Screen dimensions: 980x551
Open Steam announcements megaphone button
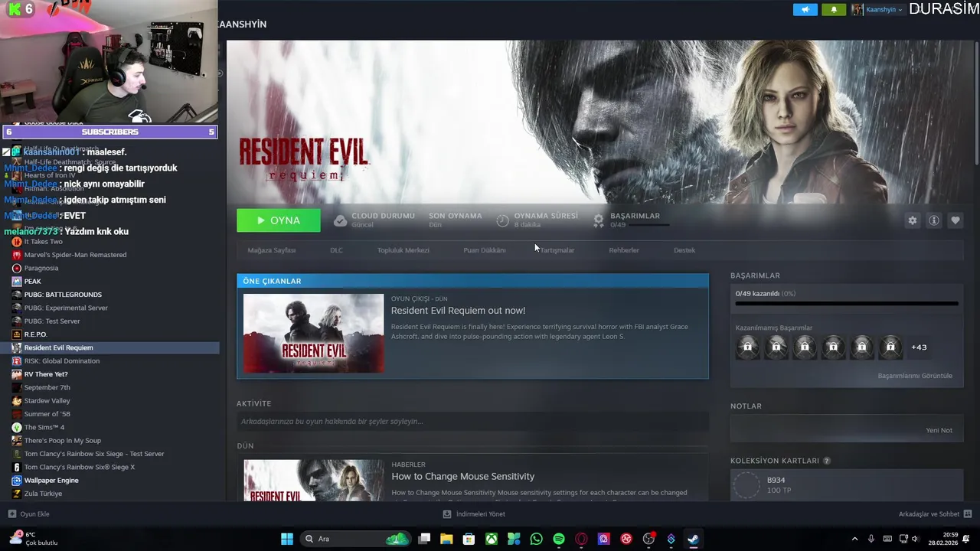[x=805, y=9]
